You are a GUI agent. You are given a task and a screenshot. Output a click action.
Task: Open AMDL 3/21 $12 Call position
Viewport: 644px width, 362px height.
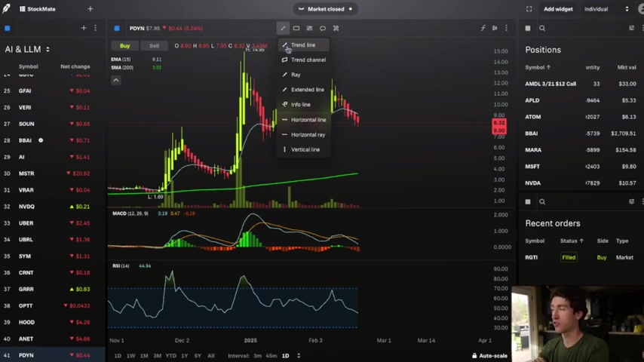tap(581, 84)
